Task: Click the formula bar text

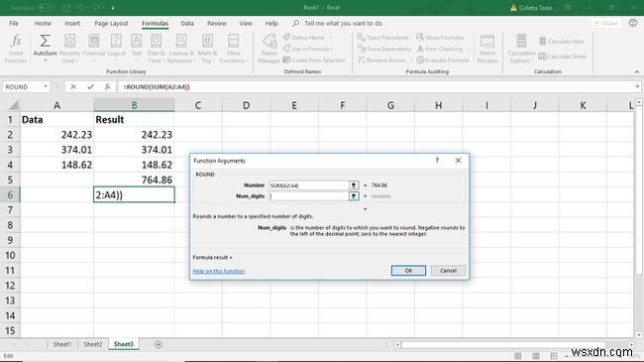Action: [157, 87]
